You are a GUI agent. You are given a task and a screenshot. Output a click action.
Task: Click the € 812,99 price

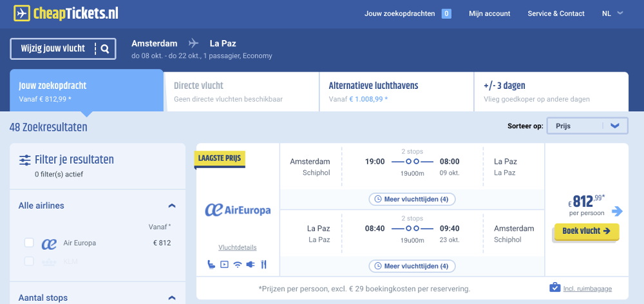587,202
